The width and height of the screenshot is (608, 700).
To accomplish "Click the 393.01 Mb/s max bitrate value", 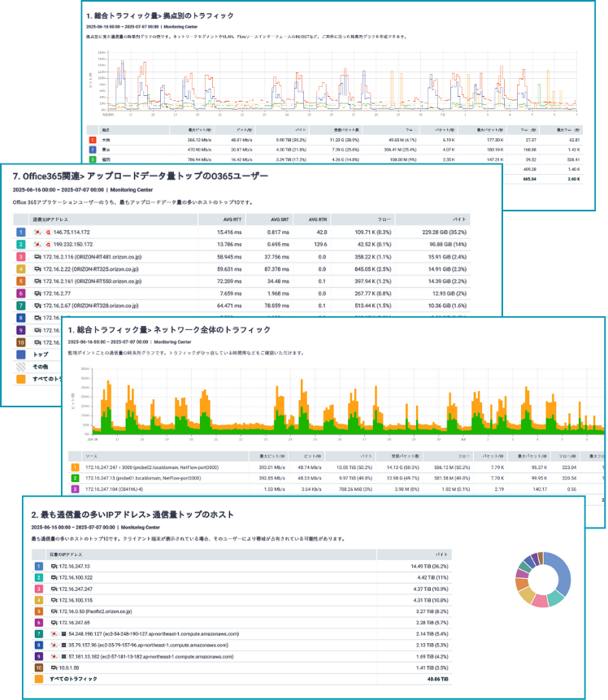I will coord(271,467).
